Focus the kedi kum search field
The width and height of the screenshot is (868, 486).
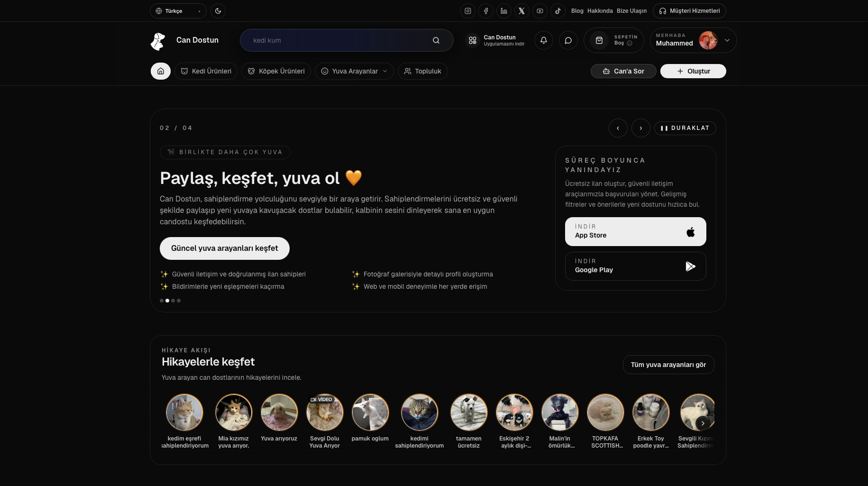click(x=346, y=40)
